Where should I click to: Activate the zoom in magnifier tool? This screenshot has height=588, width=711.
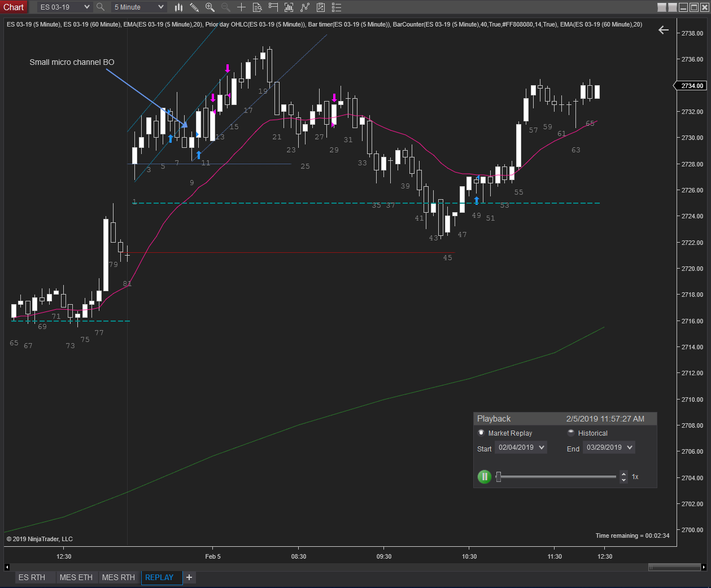(x=210, y=7)
